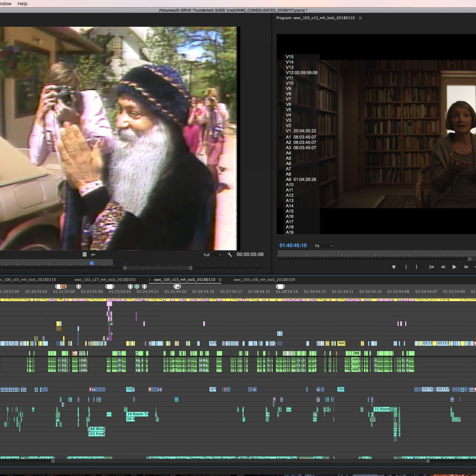Step back one frame in Program monitor
The image size is (476, 476).
[443, 267]
